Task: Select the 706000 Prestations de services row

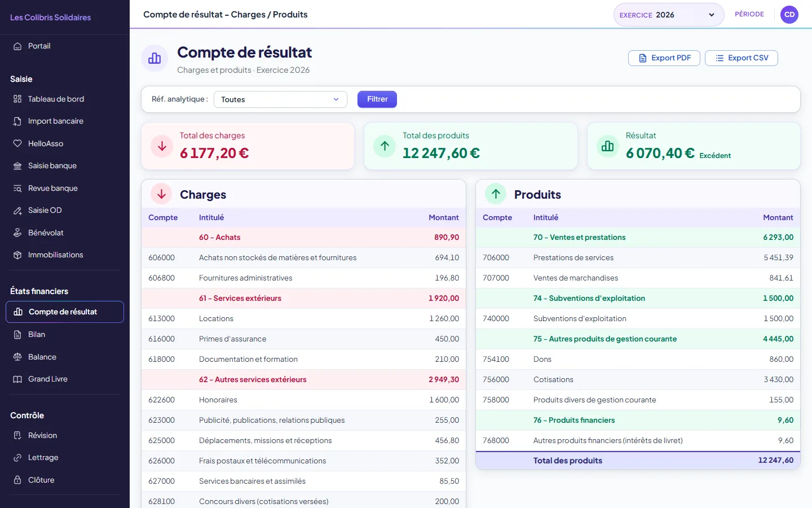Action: [638, 258]
